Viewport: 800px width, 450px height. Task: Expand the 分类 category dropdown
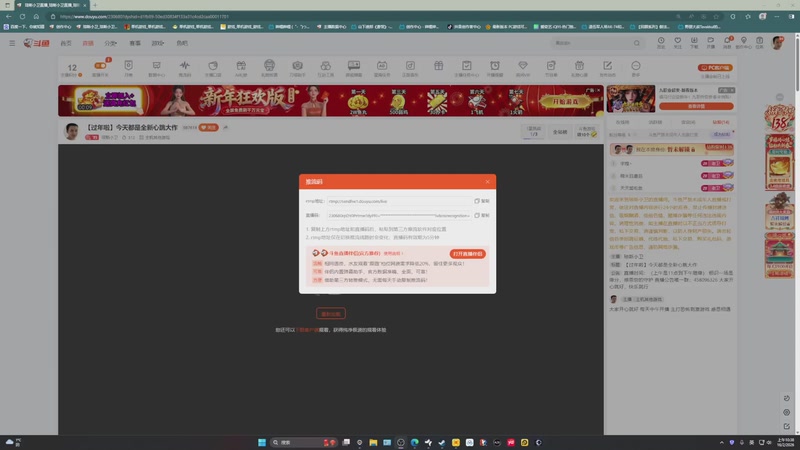[x=111, y=43]
